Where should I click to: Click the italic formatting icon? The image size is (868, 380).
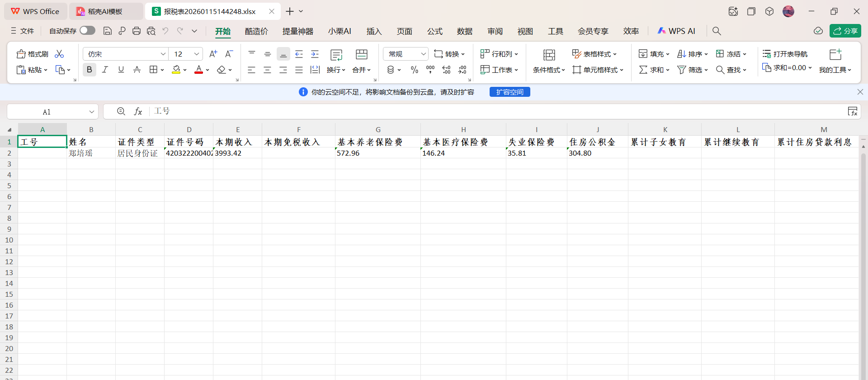pos(105,70)
